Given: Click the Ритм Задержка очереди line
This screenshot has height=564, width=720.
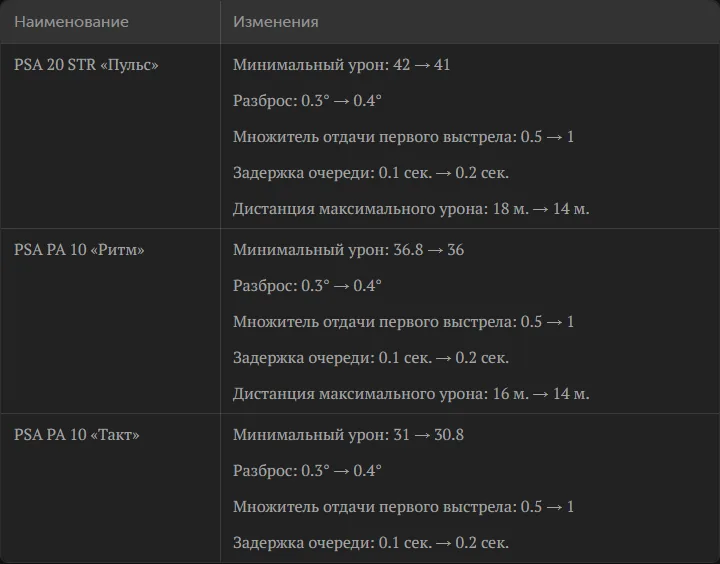Looking at the screenshot, I should click(371, 358).
